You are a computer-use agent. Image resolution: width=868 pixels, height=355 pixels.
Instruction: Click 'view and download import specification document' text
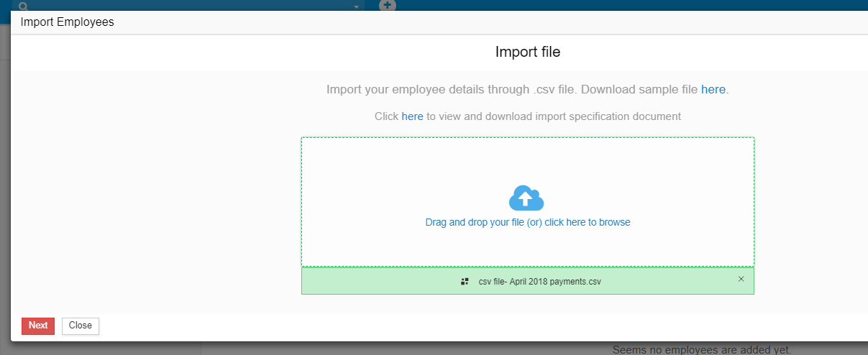click(553, 116)
